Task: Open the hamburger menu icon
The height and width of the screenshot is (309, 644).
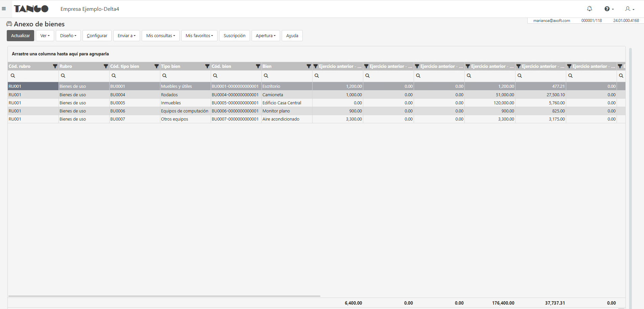Action: pyautogui.click(x=4, y=9)
